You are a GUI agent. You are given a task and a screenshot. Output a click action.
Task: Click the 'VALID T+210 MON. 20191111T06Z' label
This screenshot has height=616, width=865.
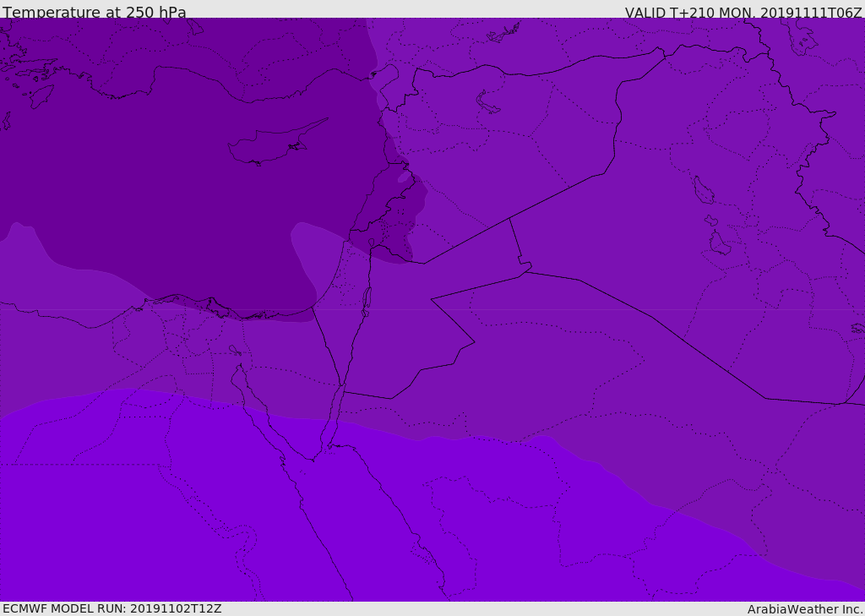(x=743, y=12)
